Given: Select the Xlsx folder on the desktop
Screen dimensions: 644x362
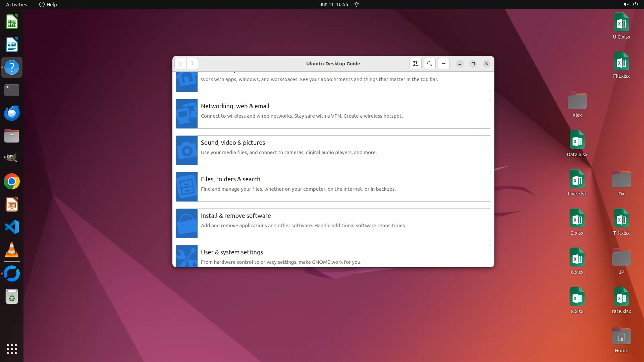Looking at the screenshot, I should click(x=577, y=105).
